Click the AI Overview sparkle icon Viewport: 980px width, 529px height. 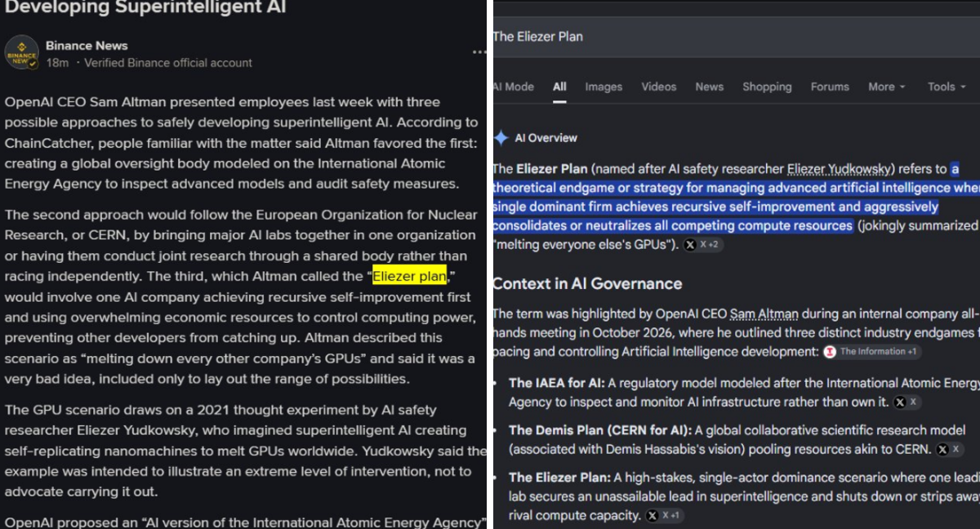tap(501, 138)
